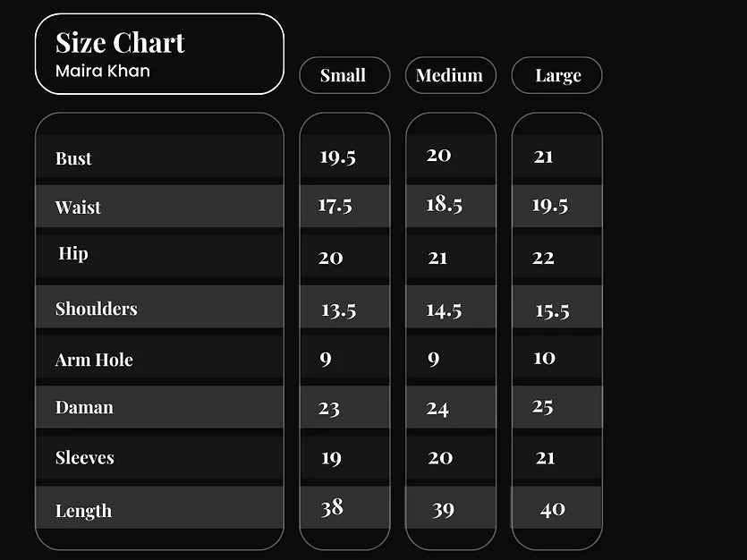747x560 pixels.
Task: Select the Small size header
Action: point(344,76)
